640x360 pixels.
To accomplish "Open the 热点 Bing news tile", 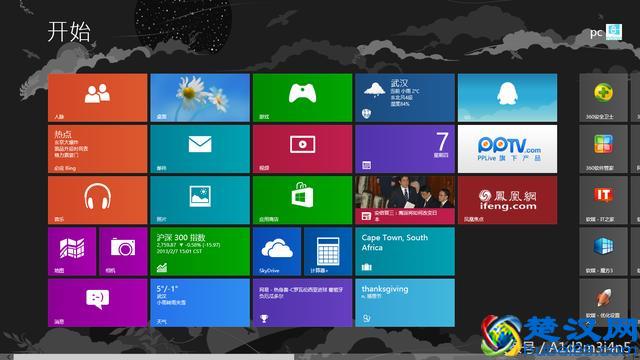I will 98,149.
